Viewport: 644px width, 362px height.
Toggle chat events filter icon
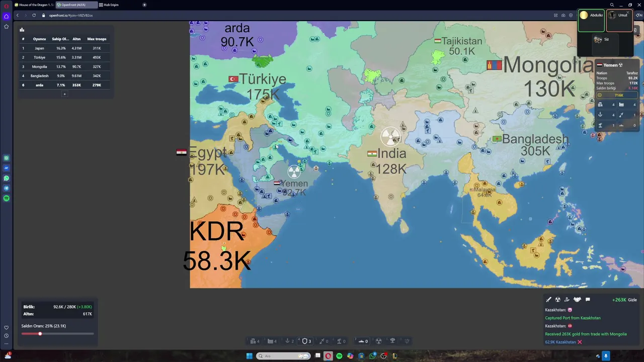[588, 300]
